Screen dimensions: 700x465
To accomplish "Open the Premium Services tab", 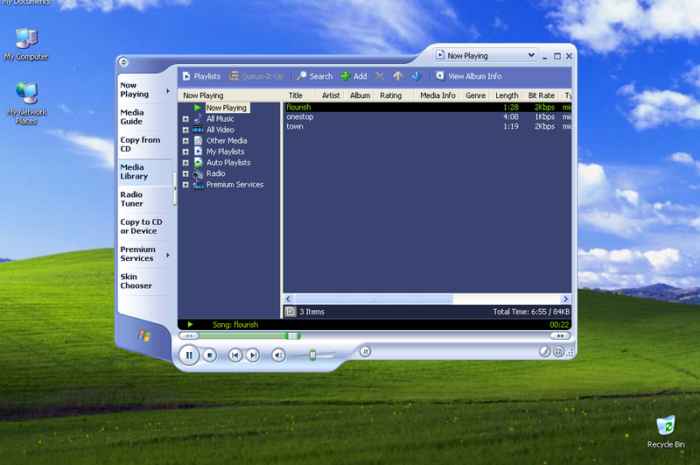I will click(x=141, y=254).
